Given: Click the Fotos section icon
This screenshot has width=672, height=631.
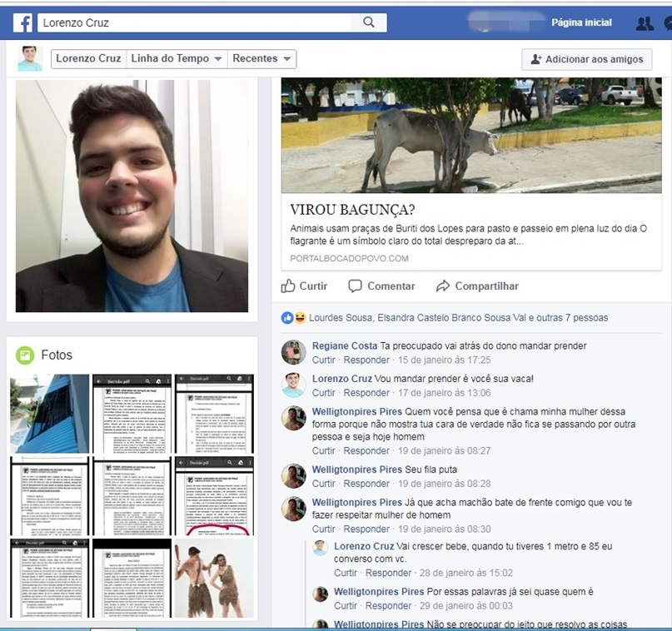Looking at the screenshot, I should (25, 355).
